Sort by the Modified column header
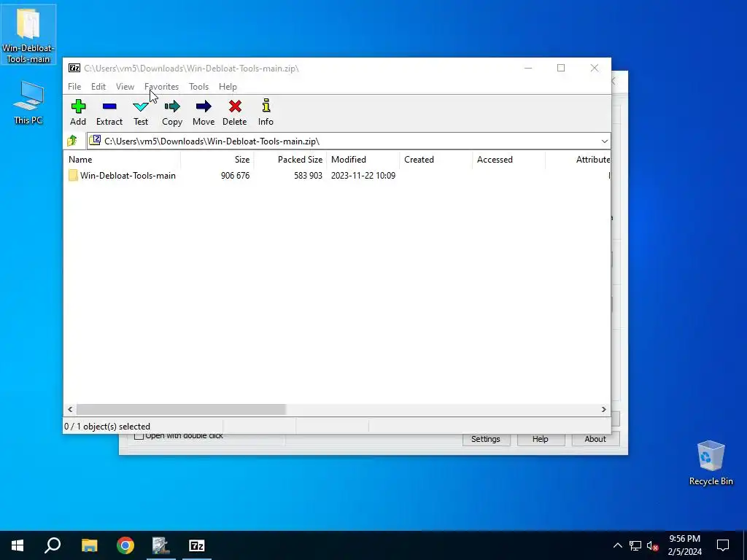The height and width of the screenshot is (560, 747). [x=363, y=160]
